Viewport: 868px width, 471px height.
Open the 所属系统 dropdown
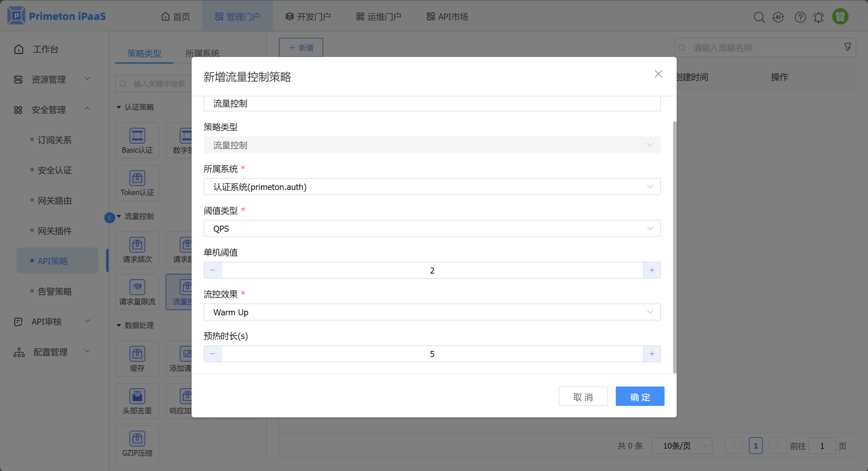tap(432, 187)
